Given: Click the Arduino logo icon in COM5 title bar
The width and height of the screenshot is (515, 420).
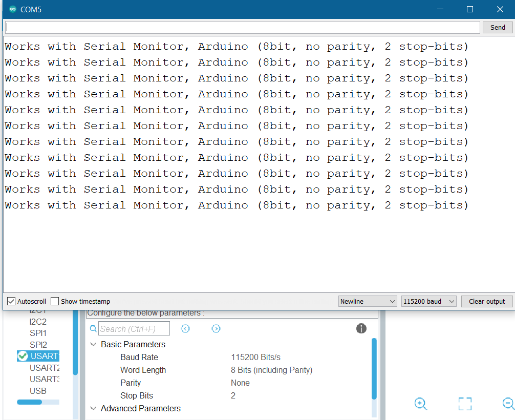Looking at the screenshot, I should tap(13, 9).
